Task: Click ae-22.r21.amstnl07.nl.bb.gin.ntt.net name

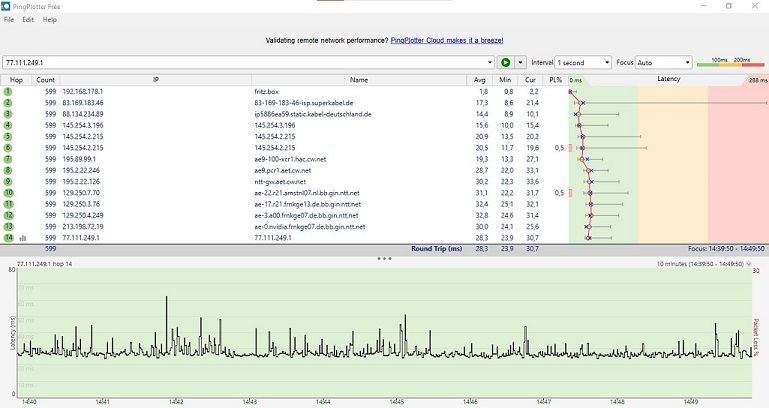Action: (x=307, y=193)
